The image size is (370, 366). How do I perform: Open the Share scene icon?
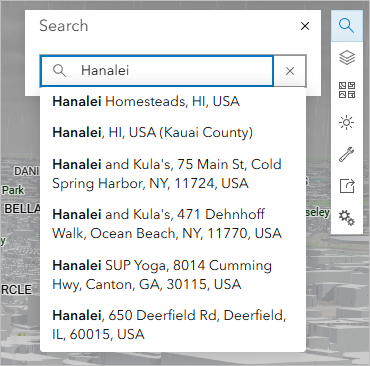click(347, 186)
